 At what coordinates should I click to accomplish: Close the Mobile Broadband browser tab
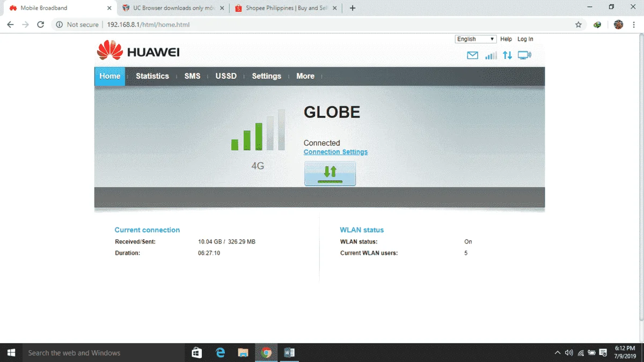click(x=109, y=8)
